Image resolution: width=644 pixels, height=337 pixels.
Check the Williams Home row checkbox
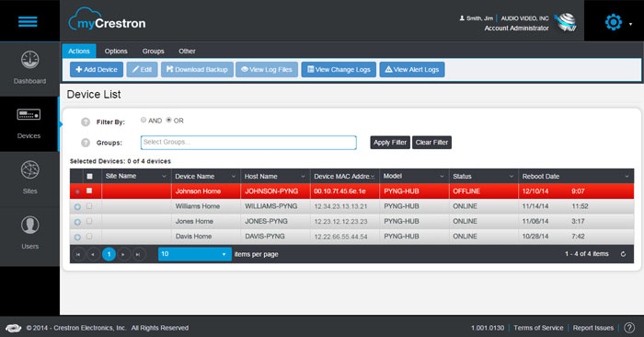pos(89,206)
